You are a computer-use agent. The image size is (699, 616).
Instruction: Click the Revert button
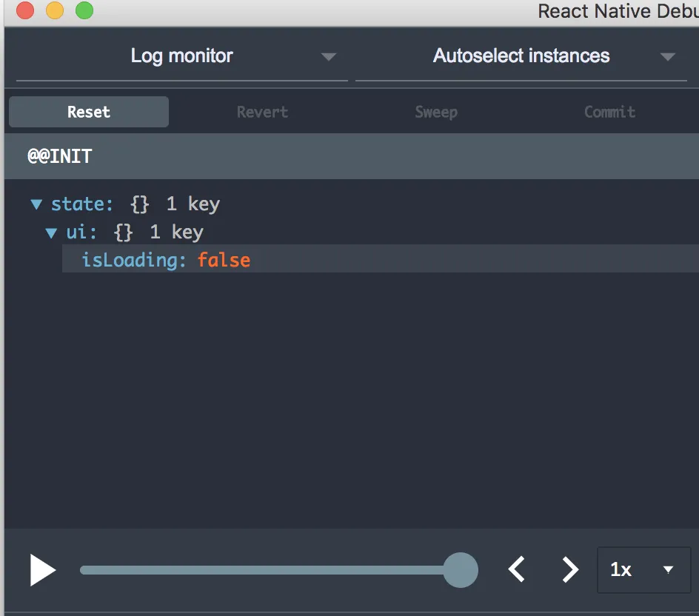[x=262, y=112]
